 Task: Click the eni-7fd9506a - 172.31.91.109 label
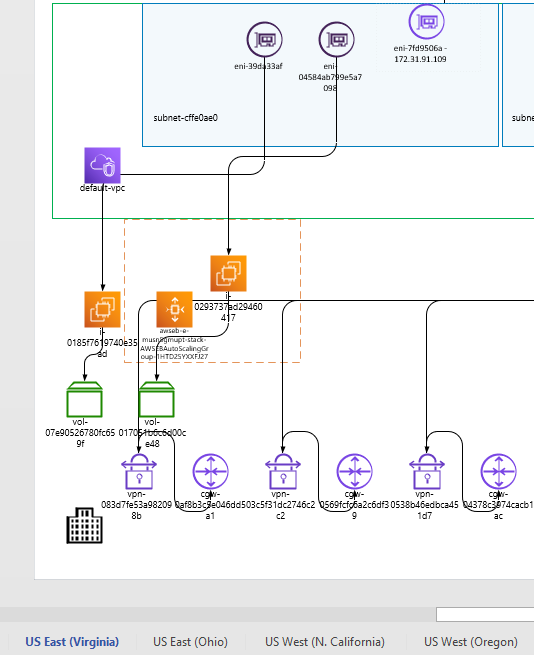click(420, 54)
